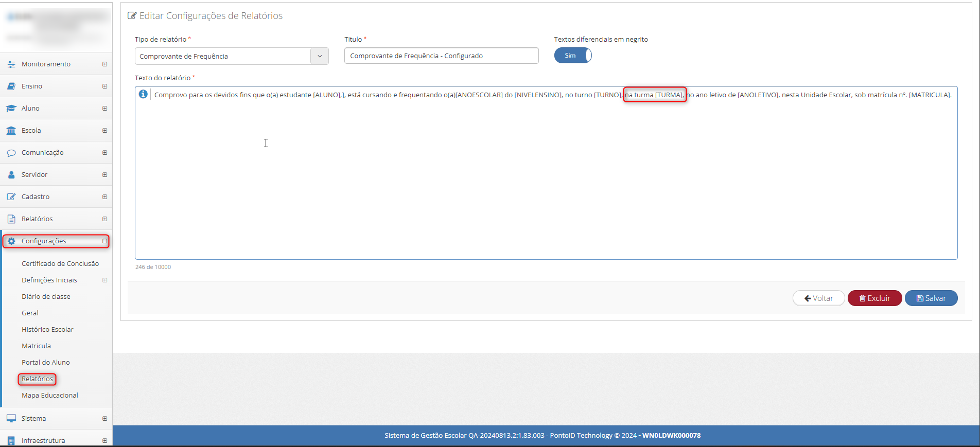Click into the Título input field
The height and width of the screenshot is (447, 980).
(x=442, y=56)
